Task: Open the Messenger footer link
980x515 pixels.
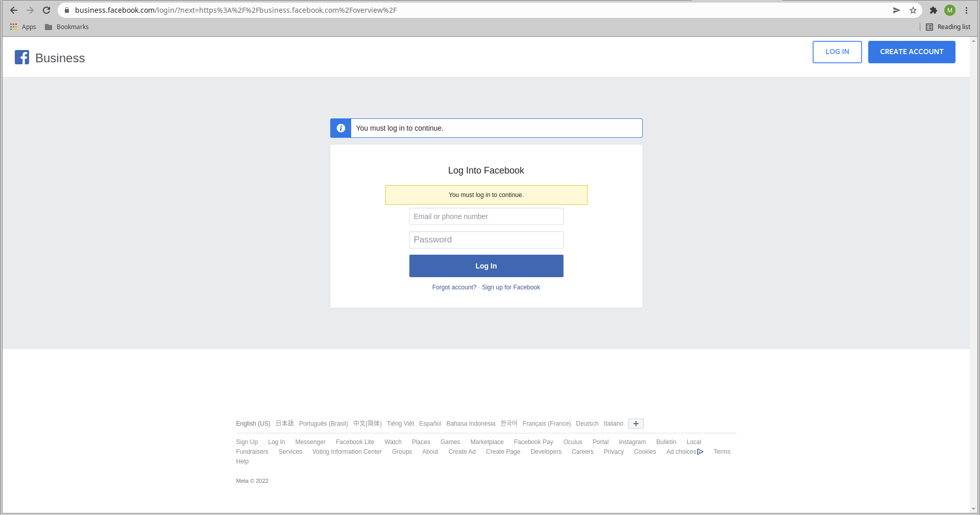Action: [310, 442]
